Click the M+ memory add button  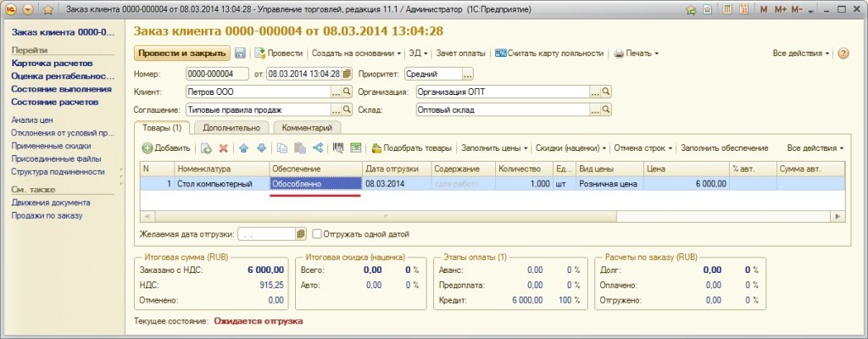coord(780,9)
